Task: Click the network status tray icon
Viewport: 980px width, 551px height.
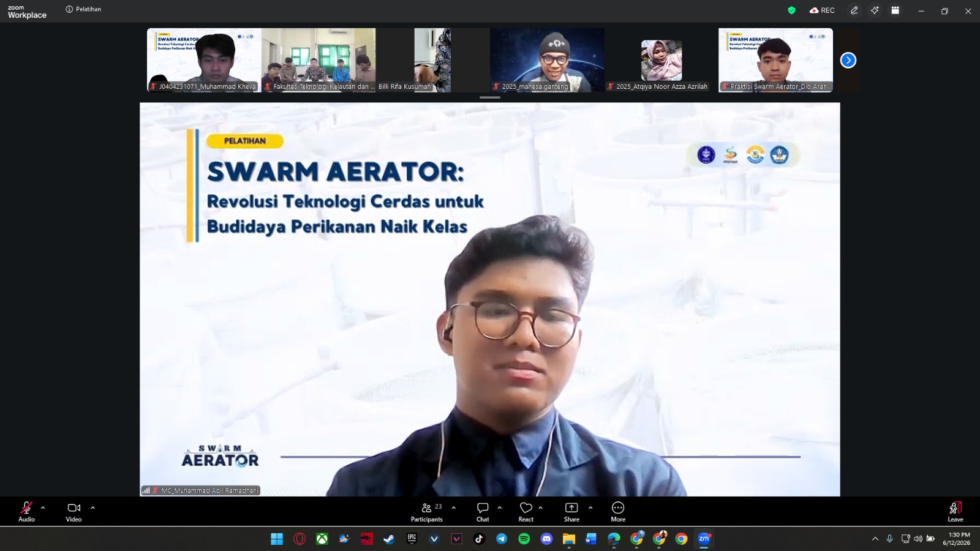Action: click(906, 539)
